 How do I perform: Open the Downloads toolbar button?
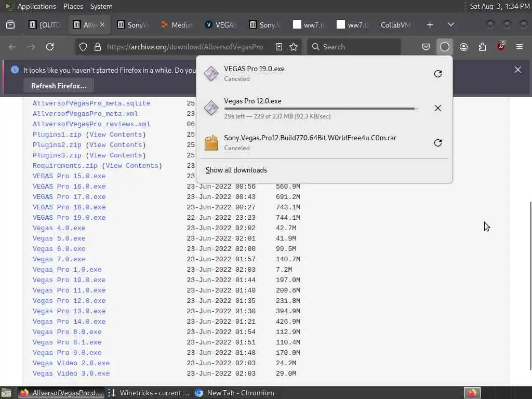[x=445, y=47]
